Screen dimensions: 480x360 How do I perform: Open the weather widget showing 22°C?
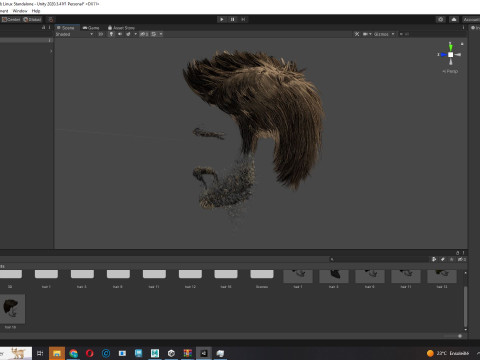tap(448, 353)
